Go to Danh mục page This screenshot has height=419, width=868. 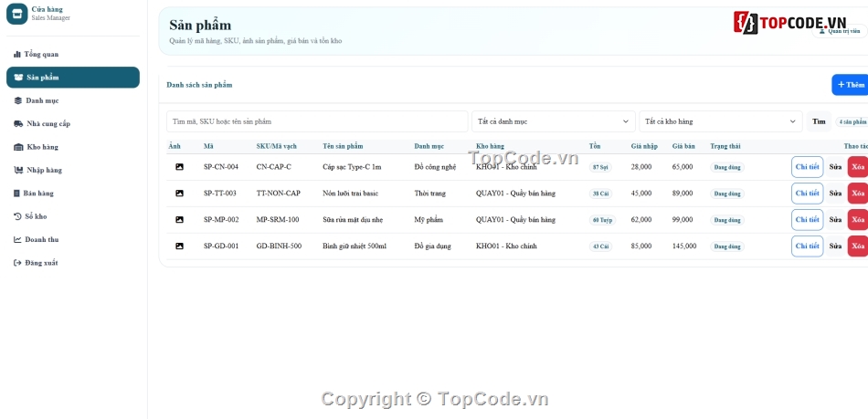(73, 100)
